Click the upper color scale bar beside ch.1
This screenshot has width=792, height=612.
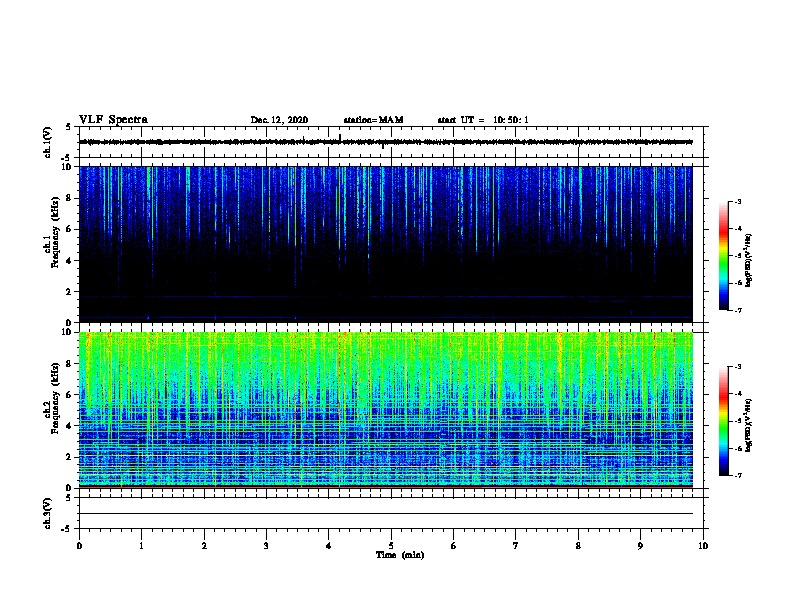coord(724,256)
